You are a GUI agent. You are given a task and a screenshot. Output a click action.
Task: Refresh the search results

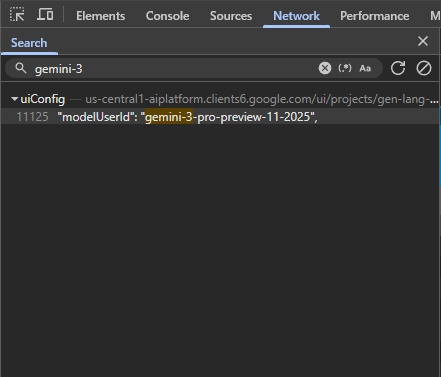tap(398, 68)
